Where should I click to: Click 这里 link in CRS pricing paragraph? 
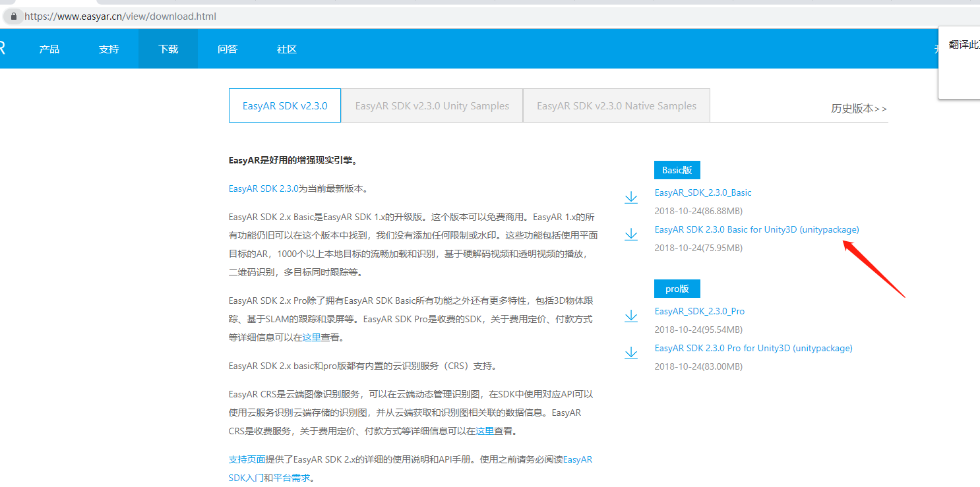click(485, 432)
